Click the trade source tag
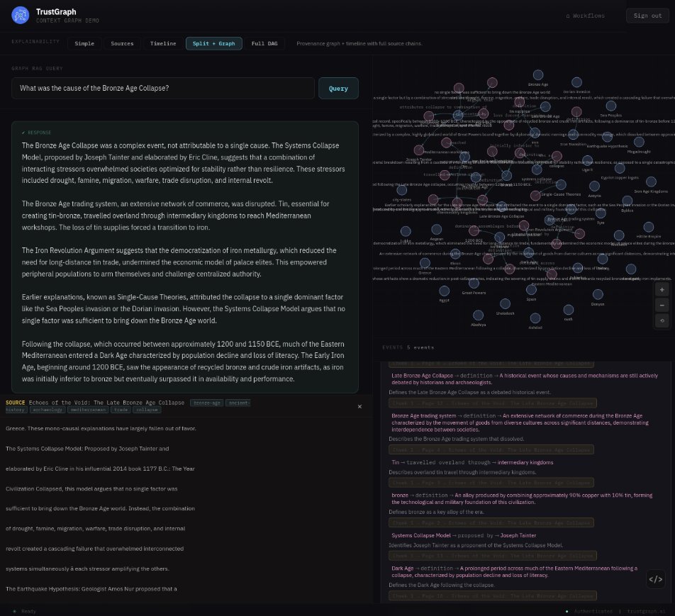The height and width of the screenshot is (616, 675). 121,410
